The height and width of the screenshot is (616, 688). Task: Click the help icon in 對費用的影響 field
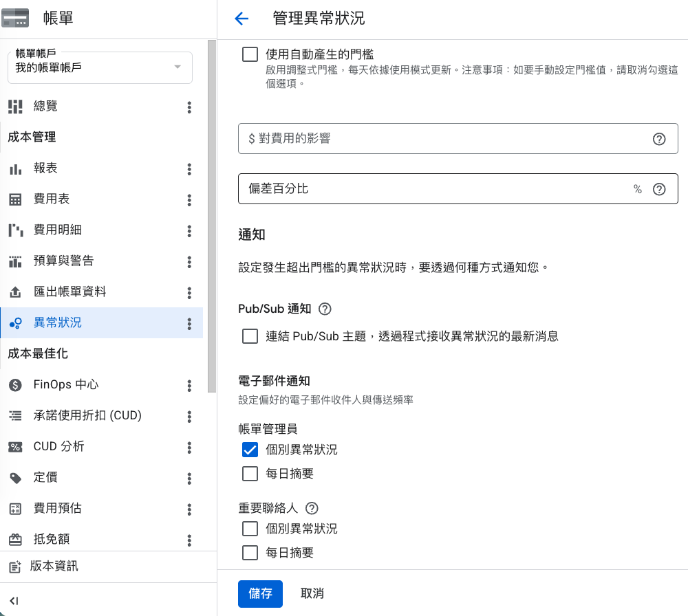659,139
